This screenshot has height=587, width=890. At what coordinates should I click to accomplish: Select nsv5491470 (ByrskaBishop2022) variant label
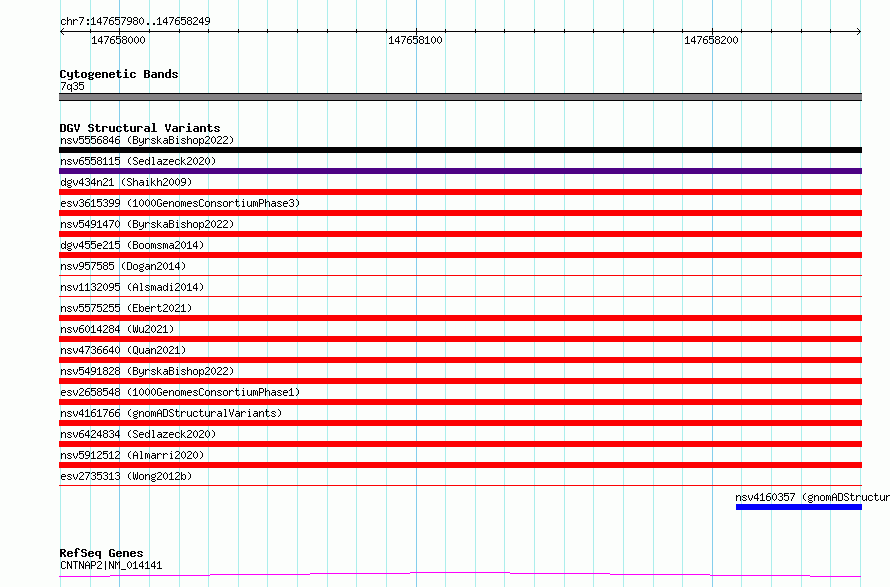(147, 224)
